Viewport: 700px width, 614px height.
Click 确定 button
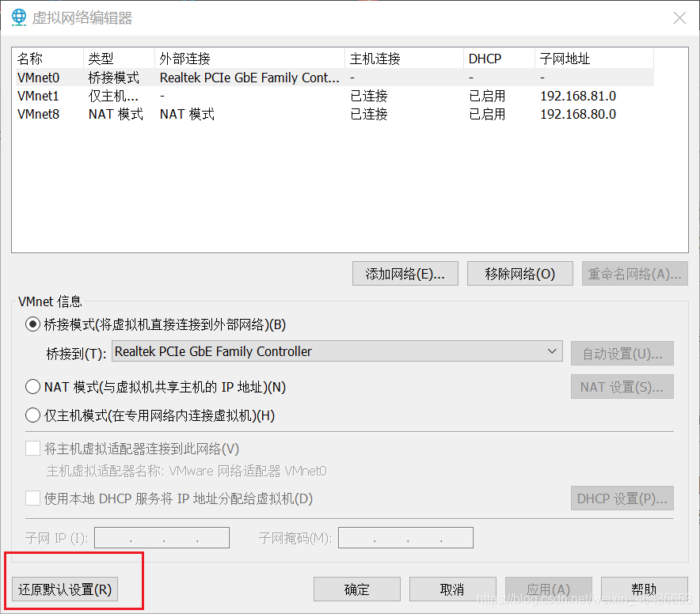click(356, 589)
